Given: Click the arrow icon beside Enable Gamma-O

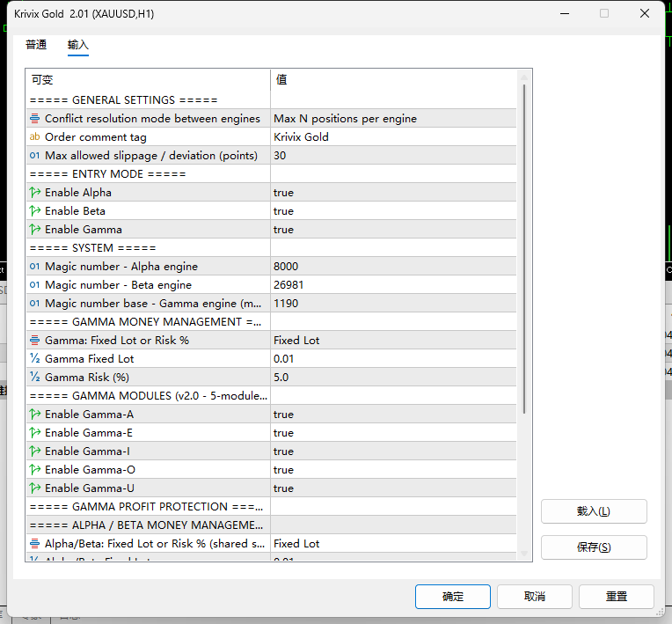Looking at the screenshot, I should coord(34,469).
